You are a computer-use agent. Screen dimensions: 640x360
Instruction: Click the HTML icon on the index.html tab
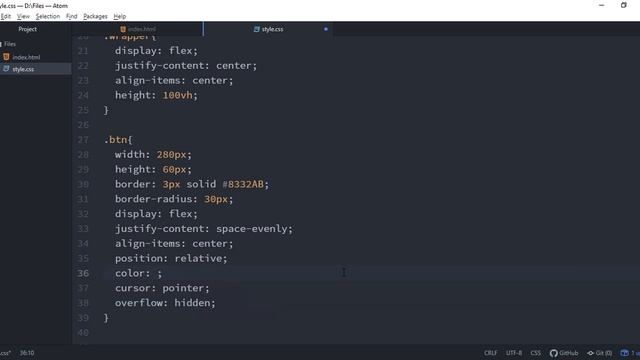[x=123, y=29]
